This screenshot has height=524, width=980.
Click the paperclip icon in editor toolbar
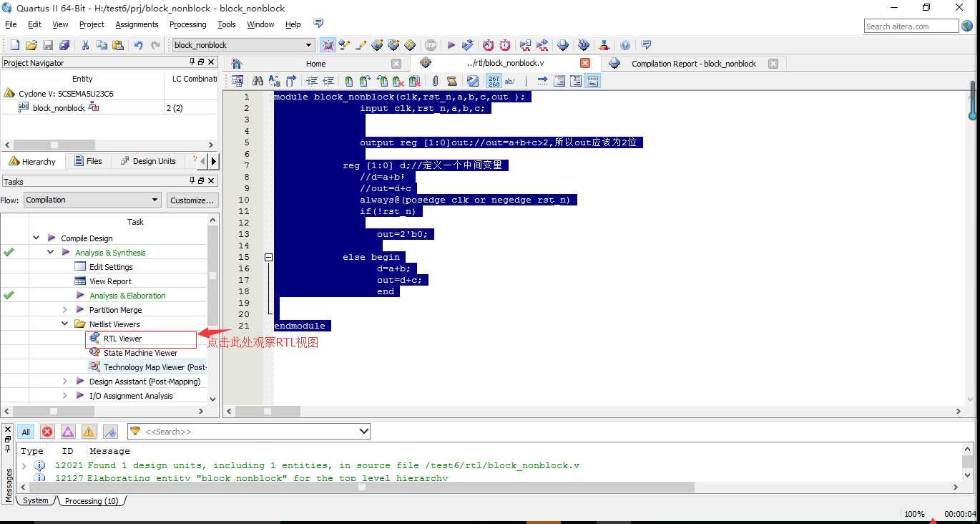coord(436,81)
